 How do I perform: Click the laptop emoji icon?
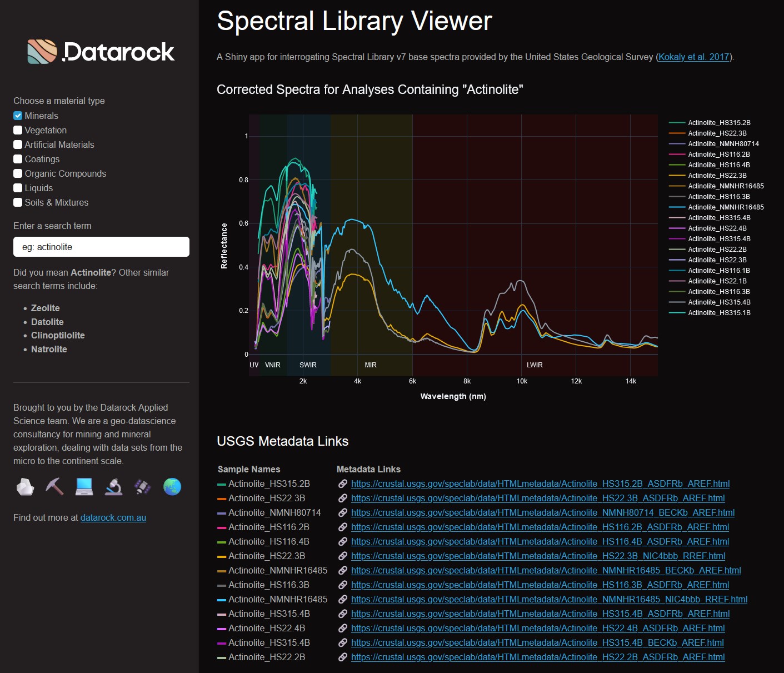point(84,487)
